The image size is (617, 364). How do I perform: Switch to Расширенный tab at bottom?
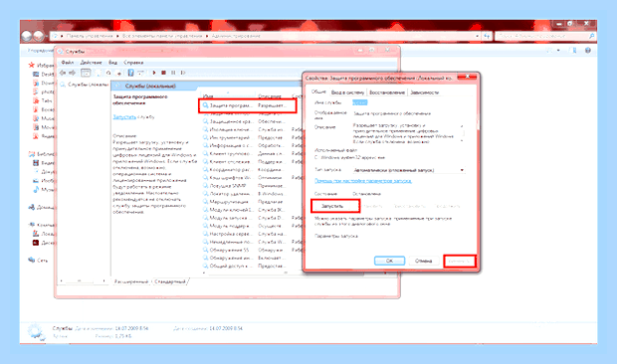tap(131, 281)
